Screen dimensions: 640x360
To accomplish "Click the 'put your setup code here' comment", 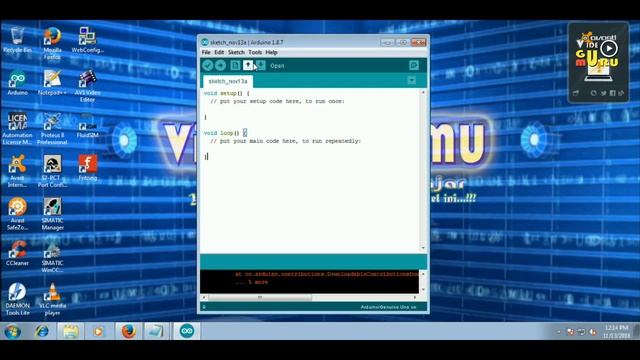I will [277, 101].
